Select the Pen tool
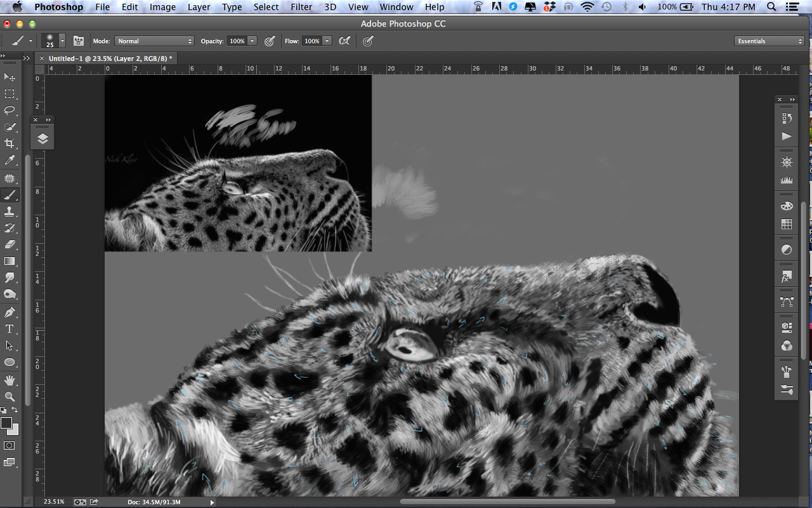This screenshot has width=812, height=508. coord(10,312)
